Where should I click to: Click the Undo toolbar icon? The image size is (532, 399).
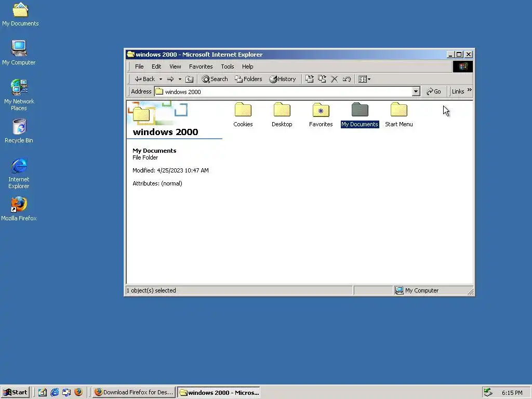(x=347, y=79)
